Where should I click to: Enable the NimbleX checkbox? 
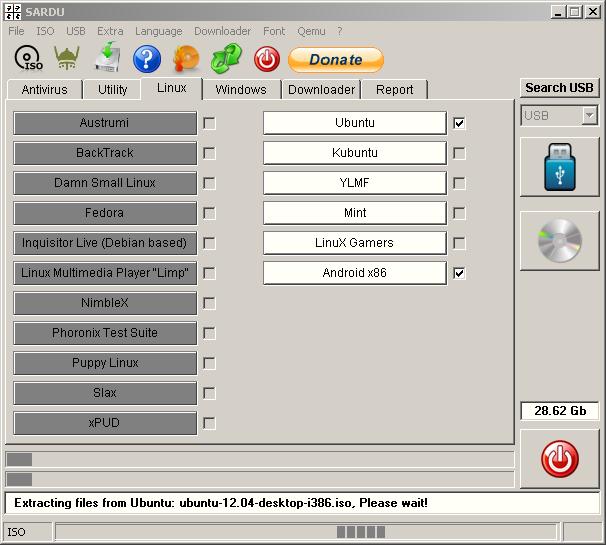pyautogui.click(x=209, y=303)
